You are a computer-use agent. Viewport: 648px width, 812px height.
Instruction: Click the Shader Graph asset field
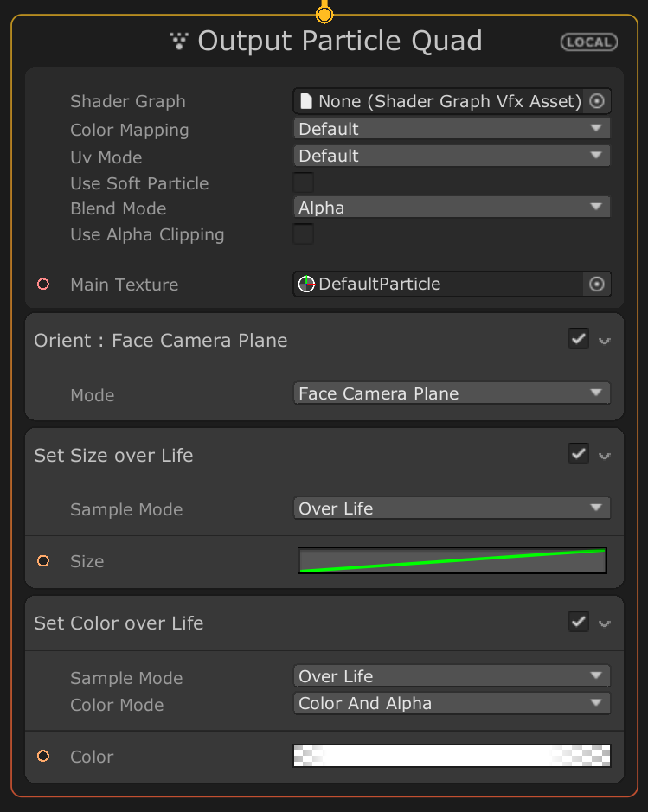(439, 101)
